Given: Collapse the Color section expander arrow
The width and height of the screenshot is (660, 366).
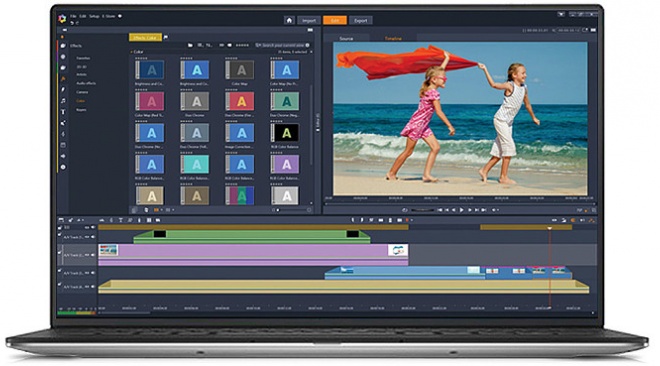Looking at the screenshot, I should click(x=131, y=52).
